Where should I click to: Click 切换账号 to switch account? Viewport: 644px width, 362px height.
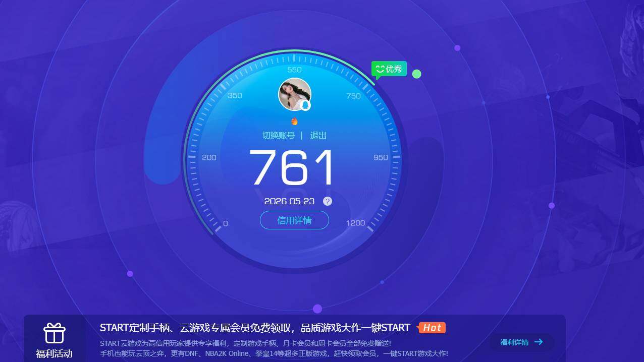tap(279, 136)
